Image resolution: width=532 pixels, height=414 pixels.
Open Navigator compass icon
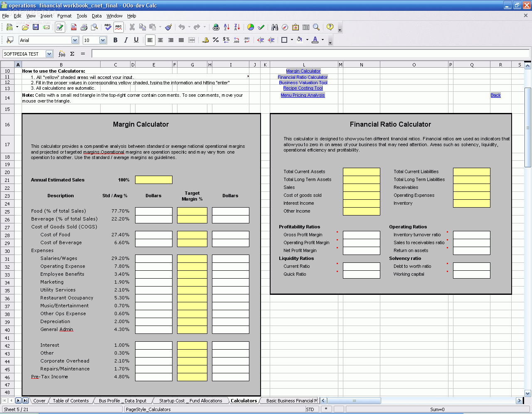[x=285, y=27]
